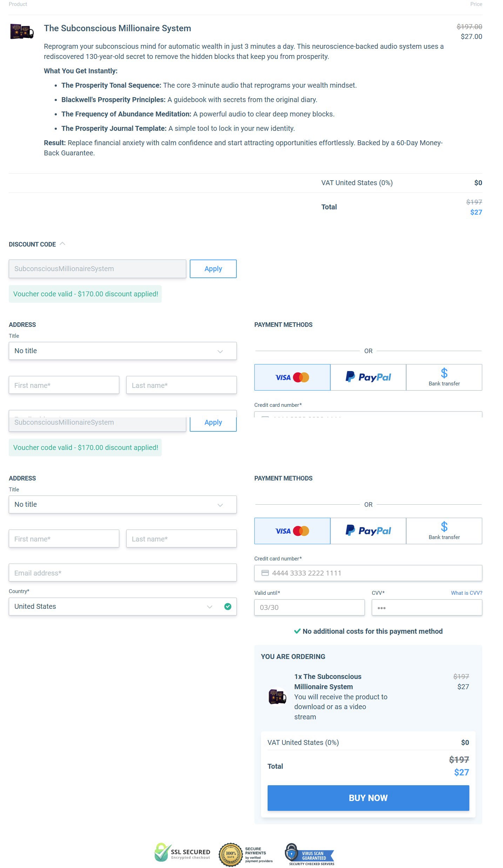Click the Virus Scan Guaranteed shield badge
Viewport: 503px width, 868px height.
tap(309, 854)
